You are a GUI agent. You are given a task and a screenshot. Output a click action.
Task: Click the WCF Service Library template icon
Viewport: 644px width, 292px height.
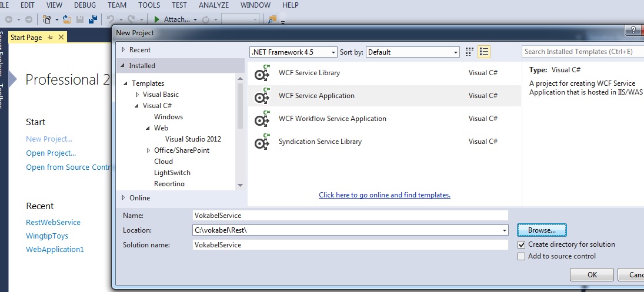click(x=262, y=73)
